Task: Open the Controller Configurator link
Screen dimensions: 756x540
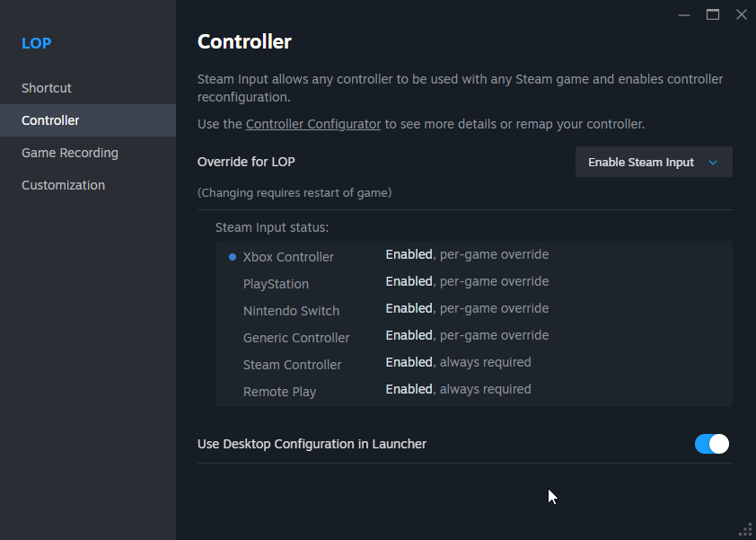Action: click(313, 124)
